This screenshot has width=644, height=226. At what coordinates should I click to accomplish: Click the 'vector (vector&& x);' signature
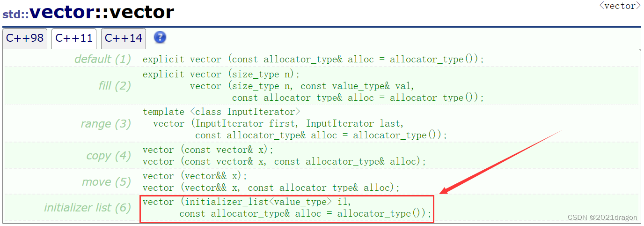tap(195, 176)
